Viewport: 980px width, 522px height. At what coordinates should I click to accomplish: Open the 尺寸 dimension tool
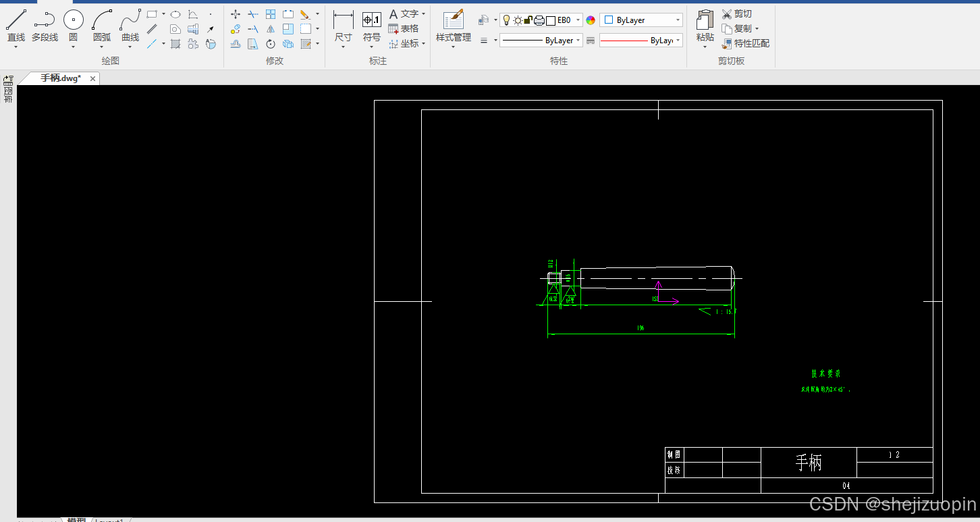pyautogui.click(x=344, y=26)
